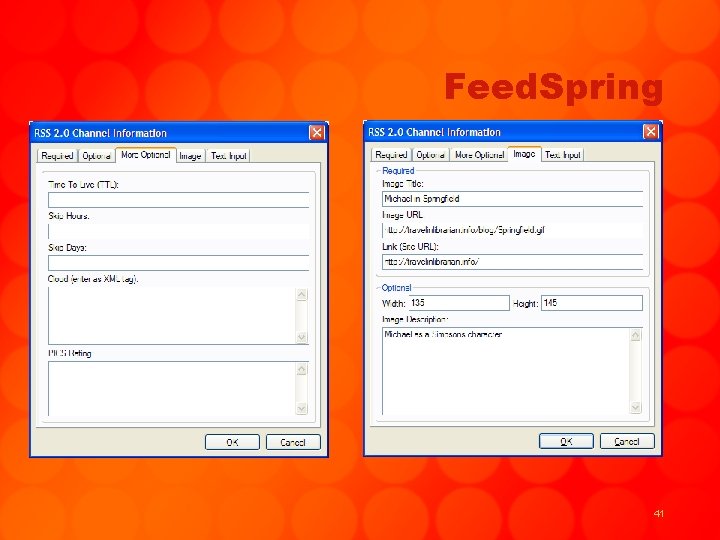This screenshot has width=720, height=540.
Task: Click PICS Rating scroll up arrow
Action: (x=302, y=369)
